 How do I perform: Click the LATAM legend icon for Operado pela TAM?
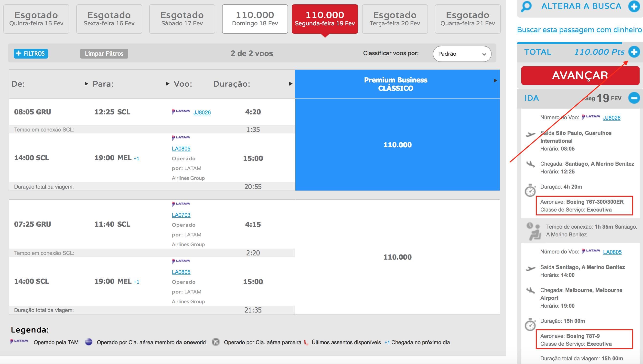coord(19,342)
